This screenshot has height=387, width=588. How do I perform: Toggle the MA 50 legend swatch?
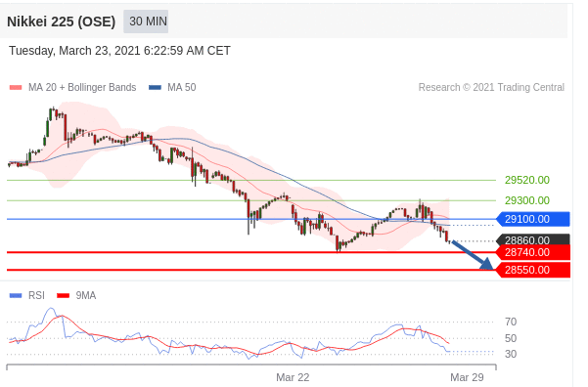(x=155, y=88)
